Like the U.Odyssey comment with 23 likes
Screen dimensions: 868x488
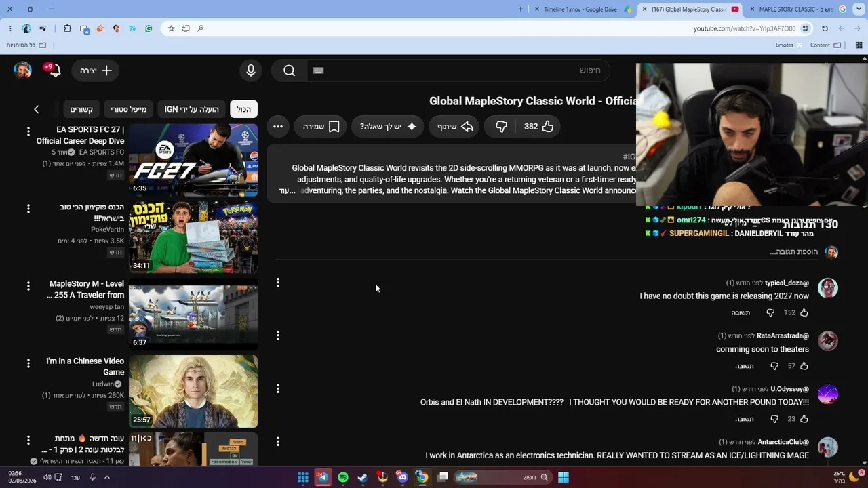pyautogui.click(x=804, y=419)
